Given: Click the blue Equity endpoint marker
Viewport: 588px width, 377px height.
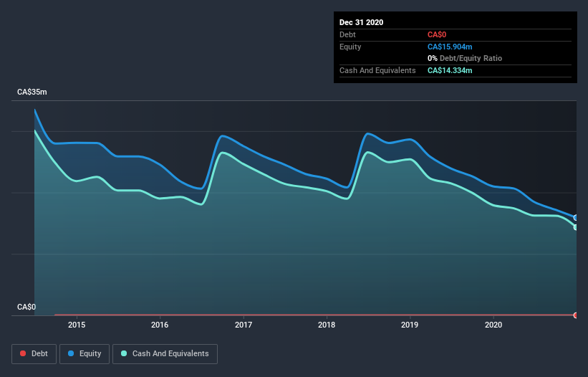Looking at the screenshot, I should (x=576, y=218).
